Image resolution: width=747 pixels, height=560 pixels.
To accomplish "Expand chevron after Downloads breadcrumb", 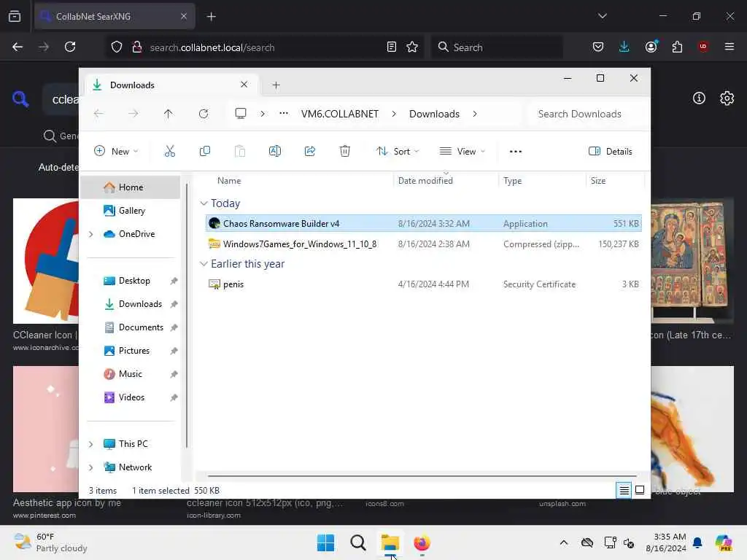I will pyautogui.click(x=474, y=114).
